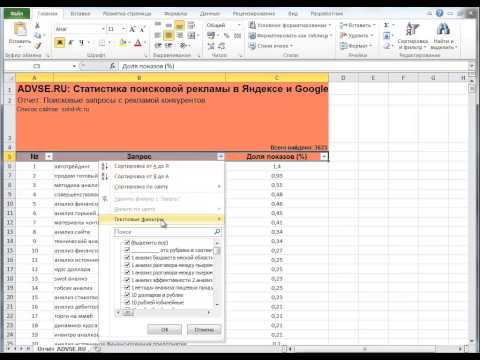Screen dimensions: 480x360
Task: Click the font color letter A icon
Action: click(x=138, y=43)
